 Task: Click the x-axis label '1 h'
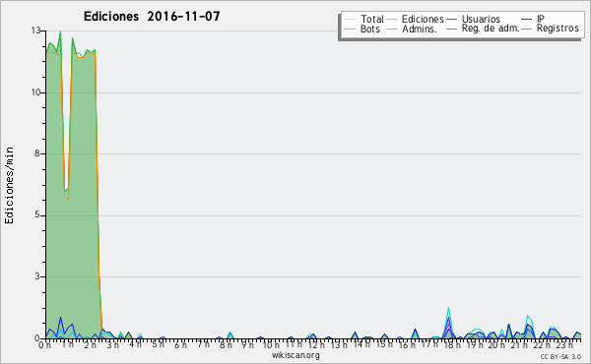point(68,344)
